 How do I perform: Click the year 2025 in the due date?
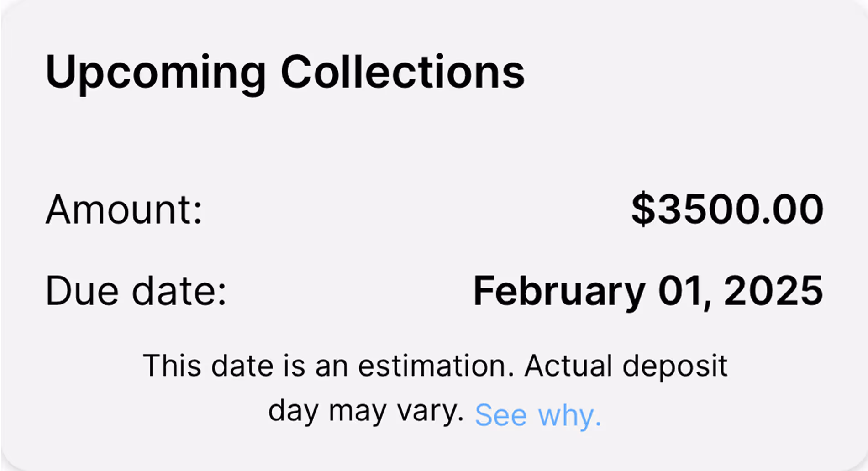[773, 291]
